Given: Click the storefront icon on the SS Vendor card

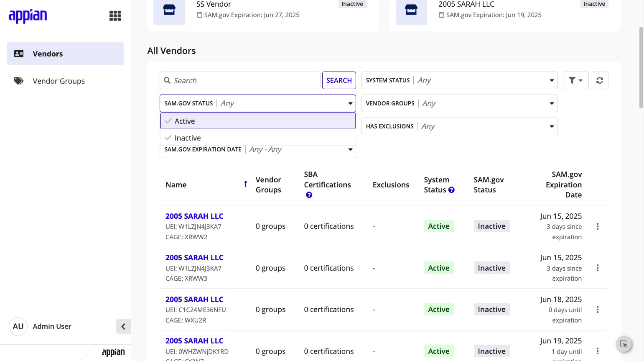Looking at the screenshot, I should point(169,10).
